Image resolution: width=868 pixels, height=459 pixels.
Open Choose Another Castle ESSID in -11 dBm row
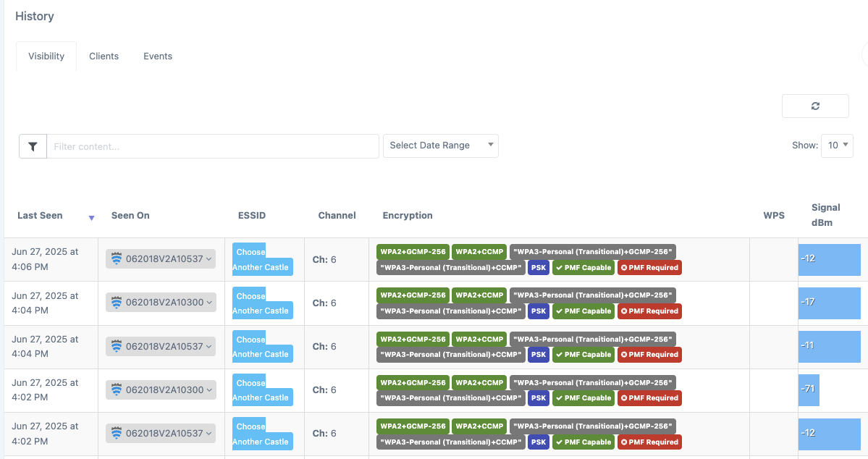(261, 347)
